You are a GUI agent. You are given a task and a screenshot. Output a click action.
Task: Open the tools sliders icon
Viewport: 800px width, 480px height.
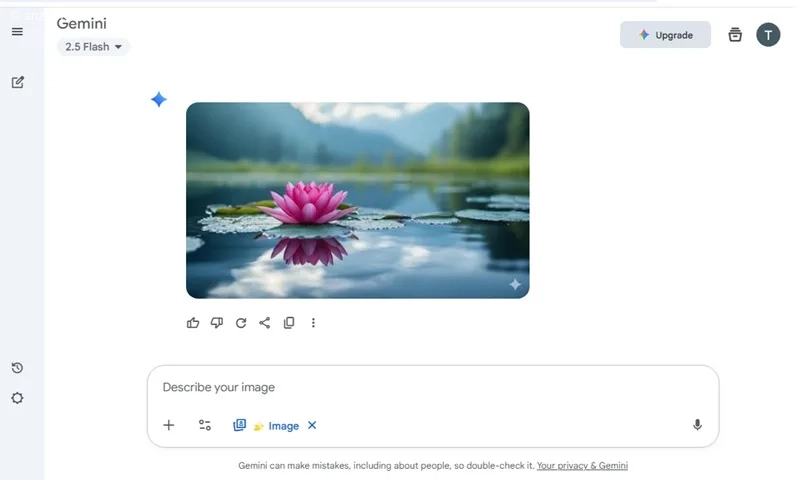tap(205, 425)
